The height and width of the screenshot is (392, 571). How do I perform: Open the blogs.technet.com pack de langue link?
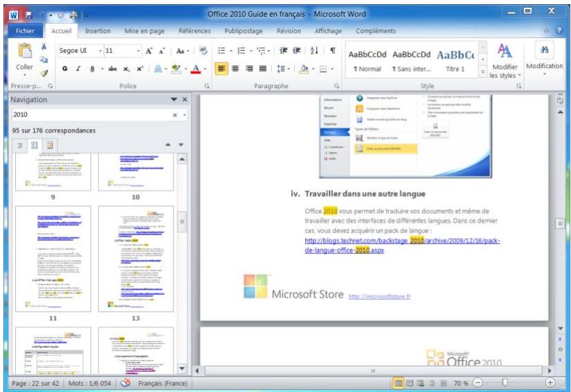[402, 246]
